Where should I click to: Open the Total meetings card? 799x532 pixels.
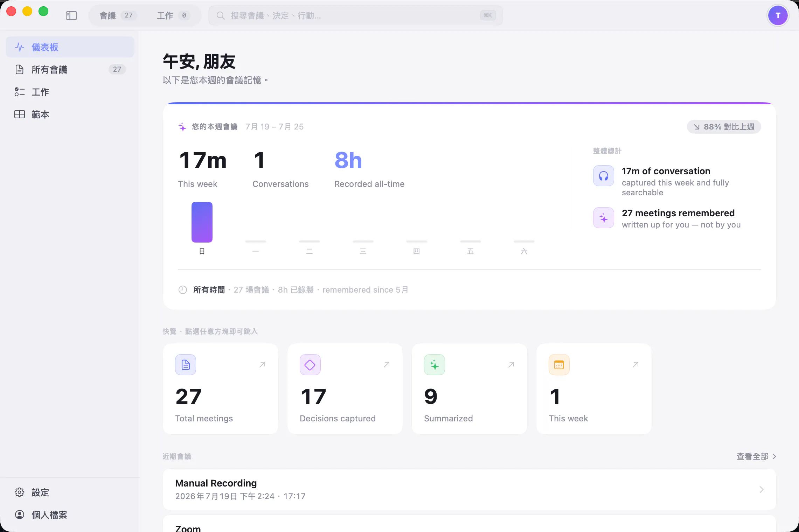[x=221, y=389]
